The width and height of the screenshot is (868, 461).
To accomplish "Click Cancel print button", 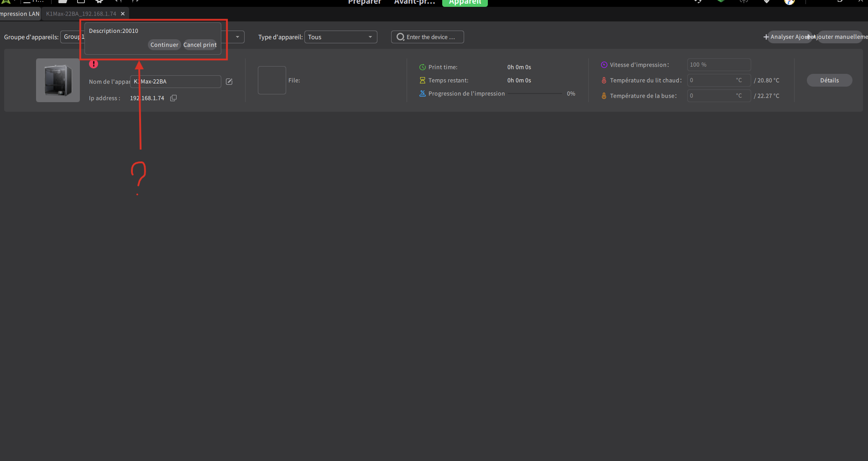I will (x=200, y=45).
